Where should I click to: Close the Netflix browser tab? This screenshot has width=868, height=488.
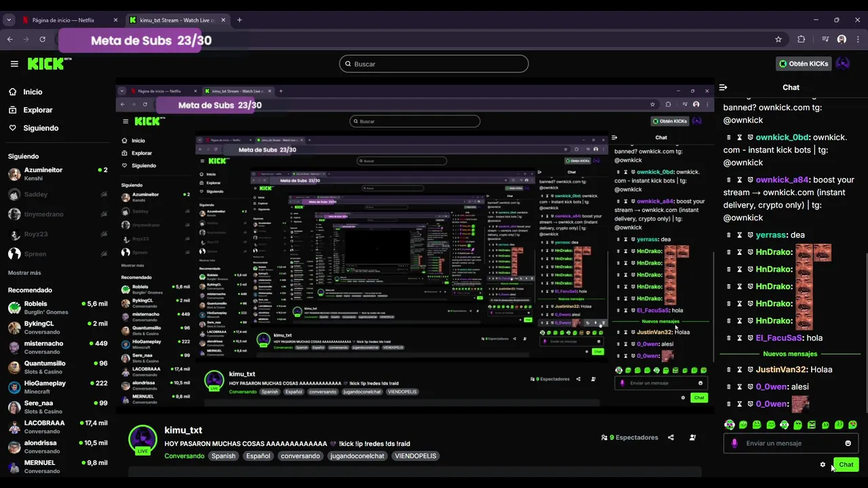coord(115,20)
